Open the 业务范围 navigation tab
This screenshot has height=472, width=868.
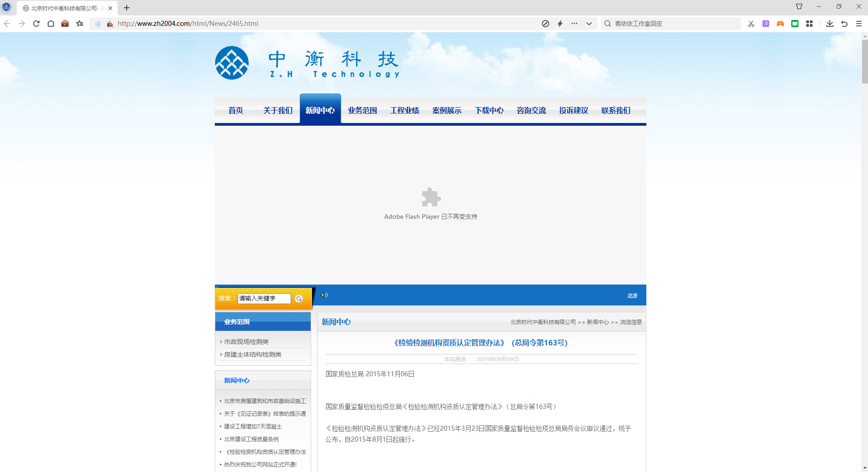[362, 110]
